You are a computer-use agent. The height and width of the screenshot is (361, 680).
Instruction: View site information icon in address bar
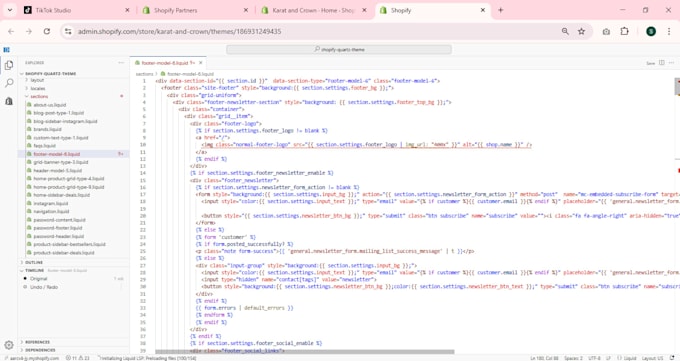[x=68, y=31]
